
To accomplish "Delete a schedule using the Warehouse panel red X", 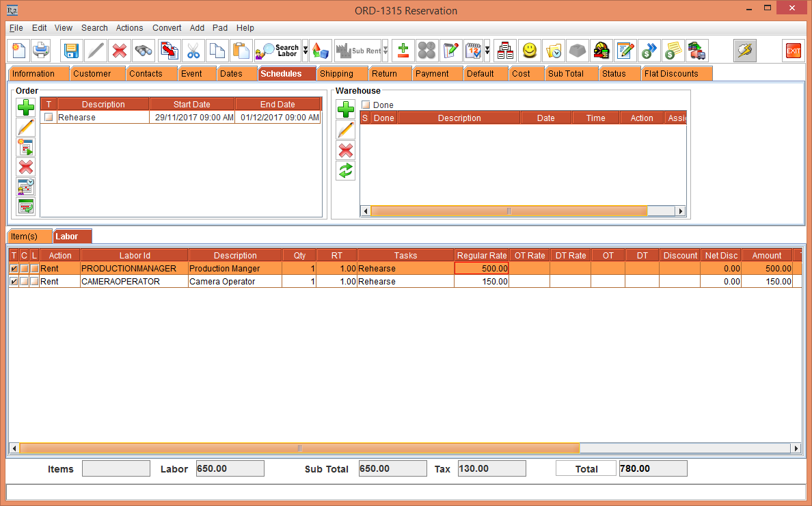I will pyautogui.click(x=345, y=150).
